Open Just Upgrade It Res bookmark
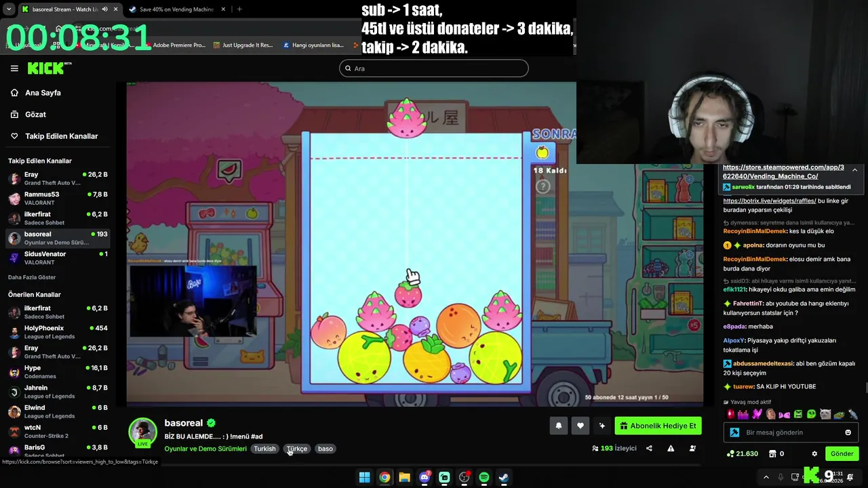868x488 pixels. pos(243,45)
